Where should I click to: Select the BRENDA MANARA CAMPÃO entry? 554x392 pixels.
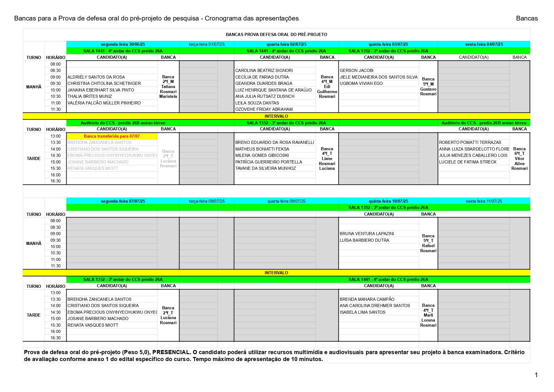[x=367, y=299]
